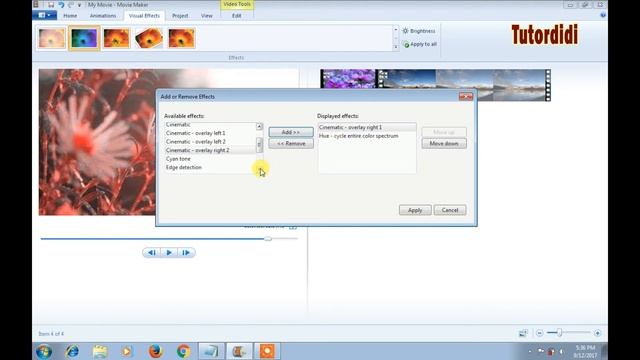Select Cinematic - overlay right 2 effect
Screen dimensions: 640x360
tap(210, 150)
